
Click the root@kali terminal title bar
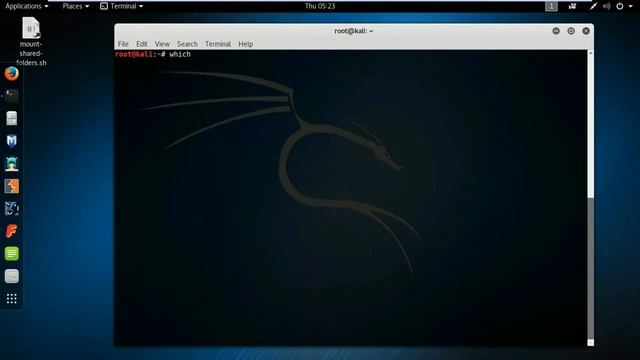[x=353, y=31]
